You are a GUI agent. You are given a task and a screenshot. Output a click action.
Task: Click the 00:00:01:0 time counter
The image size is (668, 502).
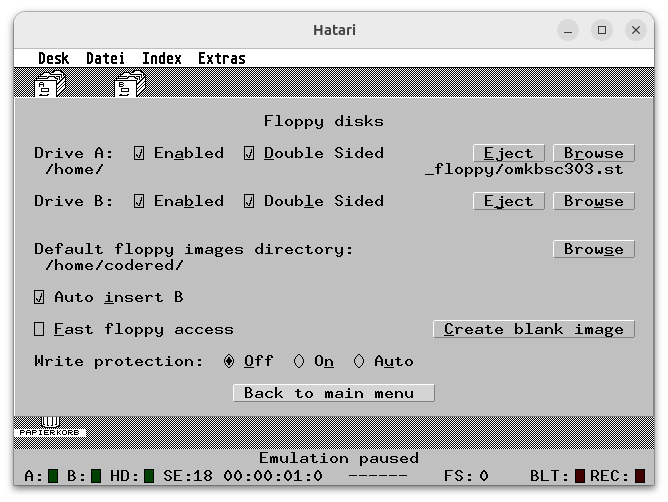(x=273, y=476)
